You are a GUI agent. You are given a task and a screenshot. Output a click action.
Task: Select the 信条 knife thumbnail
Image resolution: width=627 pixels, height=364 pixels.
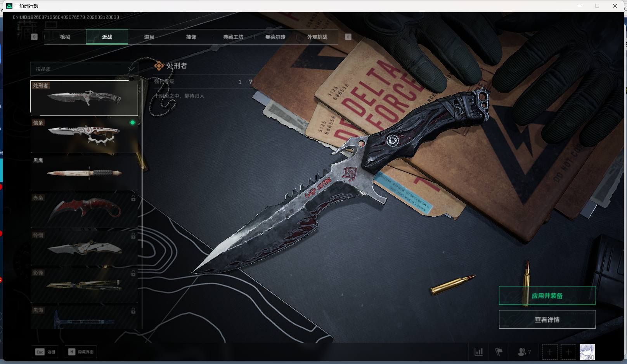pyautogui.click(x=84, y=135)
